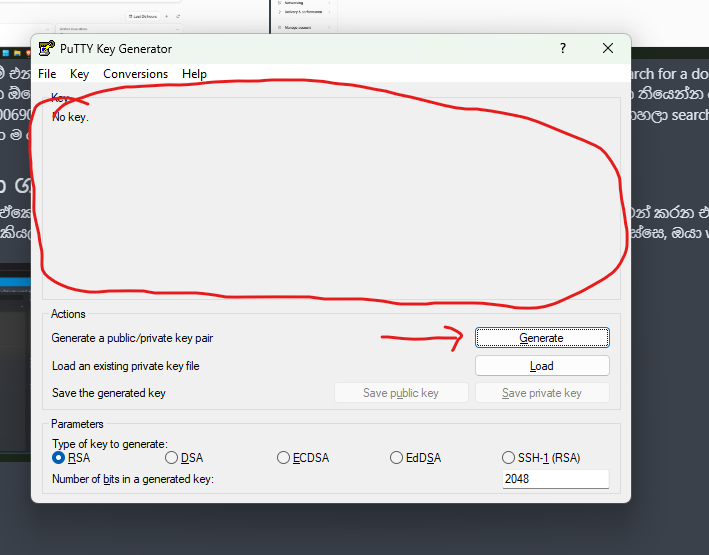
Task: Click the Generate button
Action: (542, 338)
